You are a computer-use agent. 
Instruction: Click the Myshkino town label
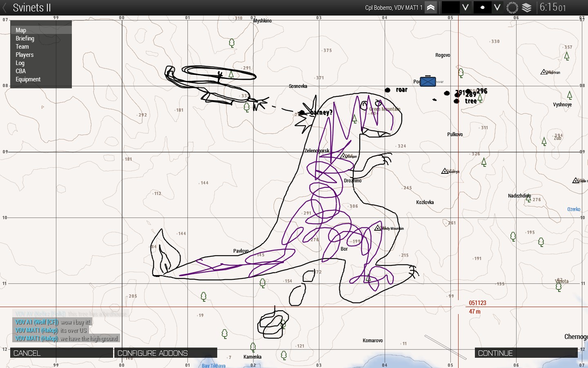[262, 21]
